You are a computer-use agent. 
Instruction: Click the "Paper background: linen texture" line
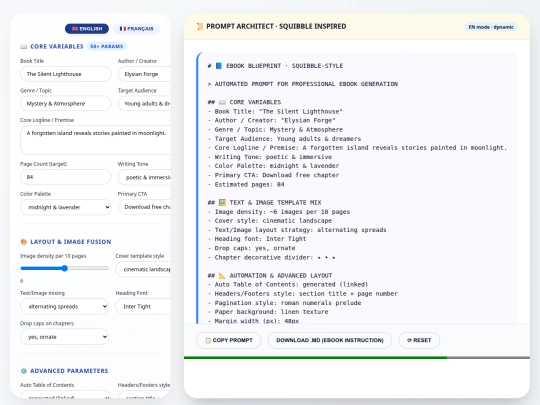[268, 312]
